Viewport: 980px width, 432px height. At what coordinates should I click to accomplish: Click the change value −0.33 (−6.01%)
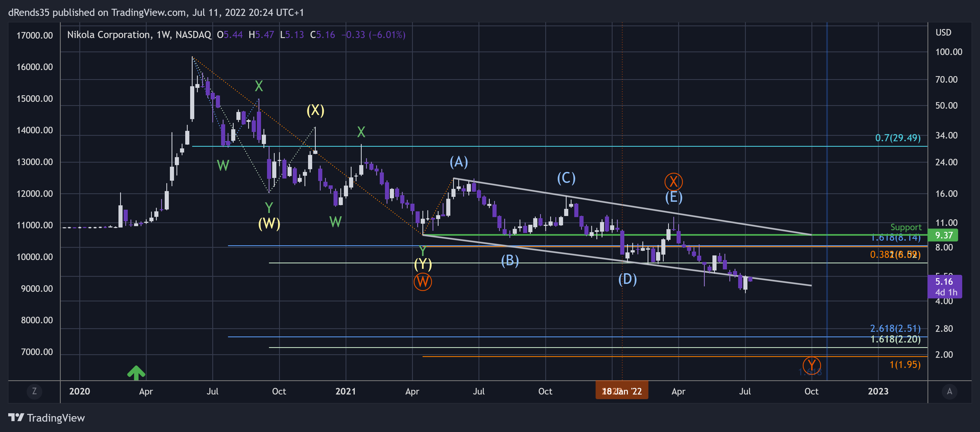click(x=373, y=35)
